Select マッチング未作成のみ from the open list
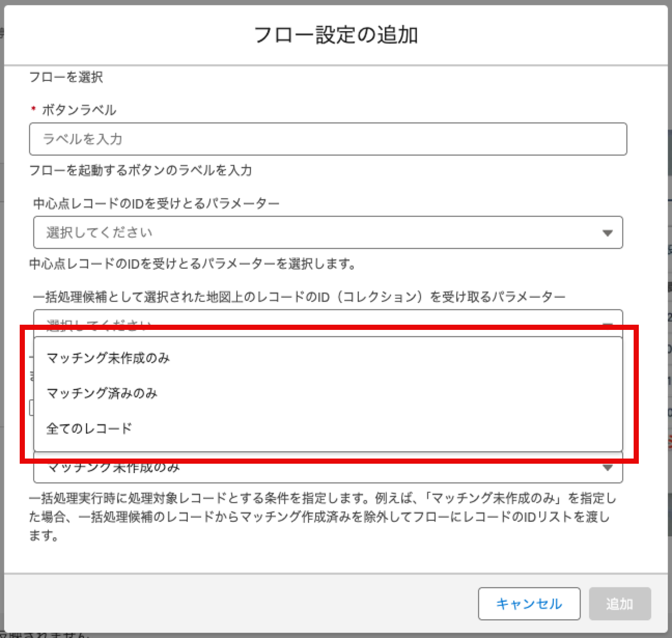The width and height of the screenshot is (672, 638). (108, 358)
